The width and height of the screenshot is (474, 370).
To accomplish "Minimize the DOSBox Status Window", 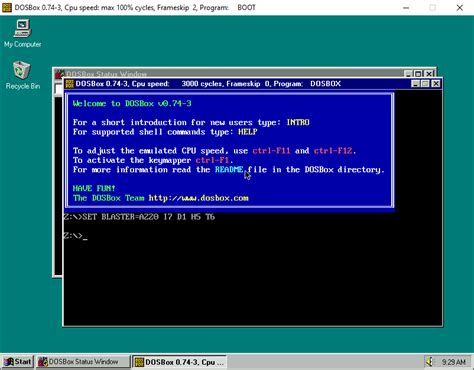I will [408, 73].
